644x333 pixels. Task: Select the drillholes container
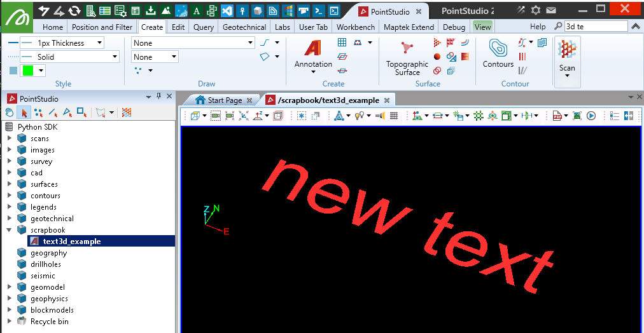(46, 264)
